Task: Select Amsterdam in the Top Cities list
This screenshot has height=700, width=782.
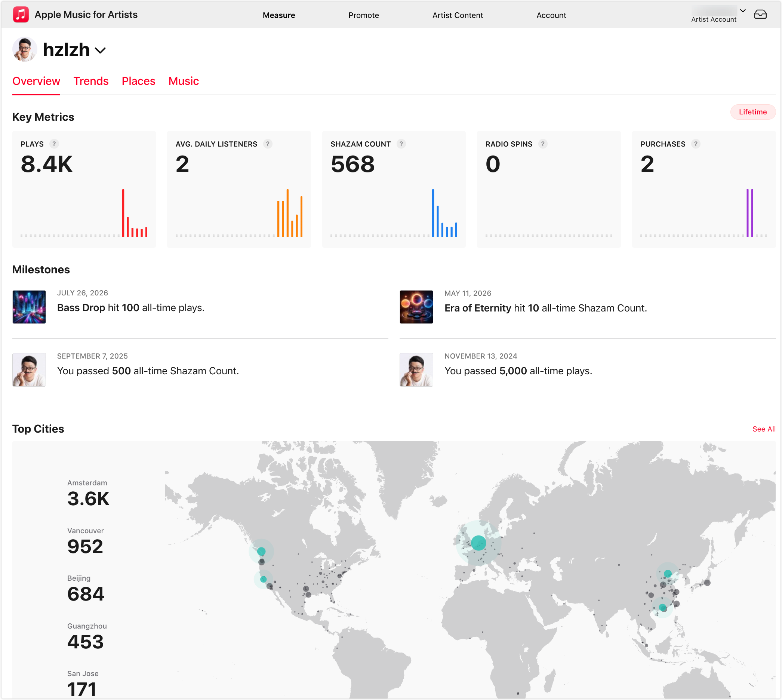Action: tap(89, 494)
